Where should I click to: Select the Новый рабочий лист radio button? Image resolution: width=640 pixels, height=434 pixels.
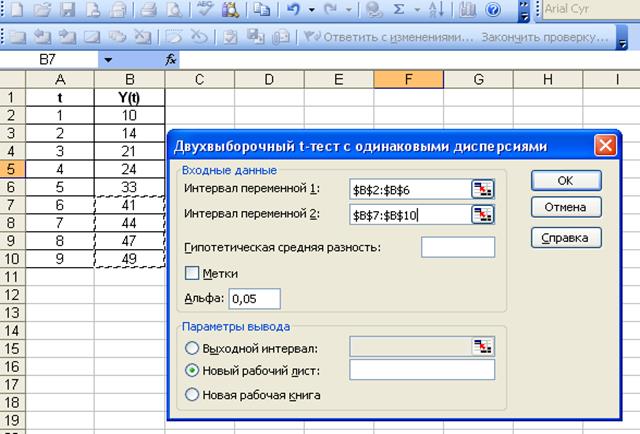click(x=192, y=371)
